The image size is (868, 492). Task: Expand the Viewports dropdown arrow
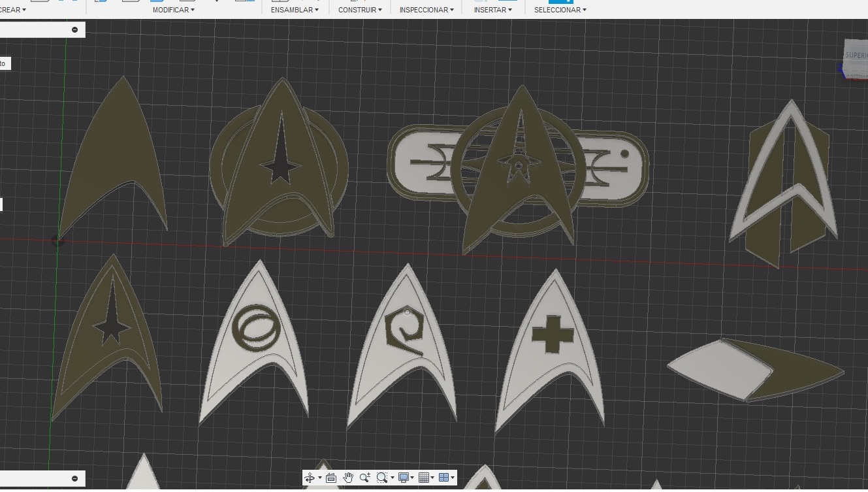(452, 478)
